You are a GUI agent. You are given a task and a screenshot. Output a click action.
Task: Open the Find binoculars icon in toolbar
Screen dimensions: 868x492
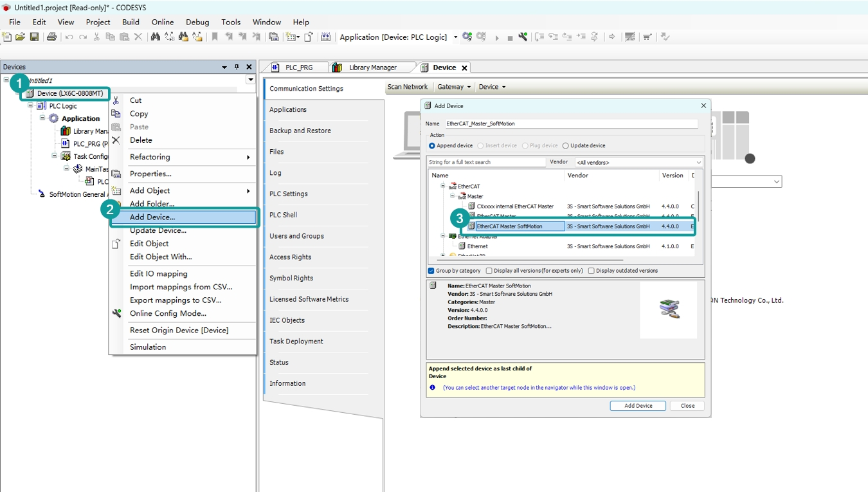155,37
